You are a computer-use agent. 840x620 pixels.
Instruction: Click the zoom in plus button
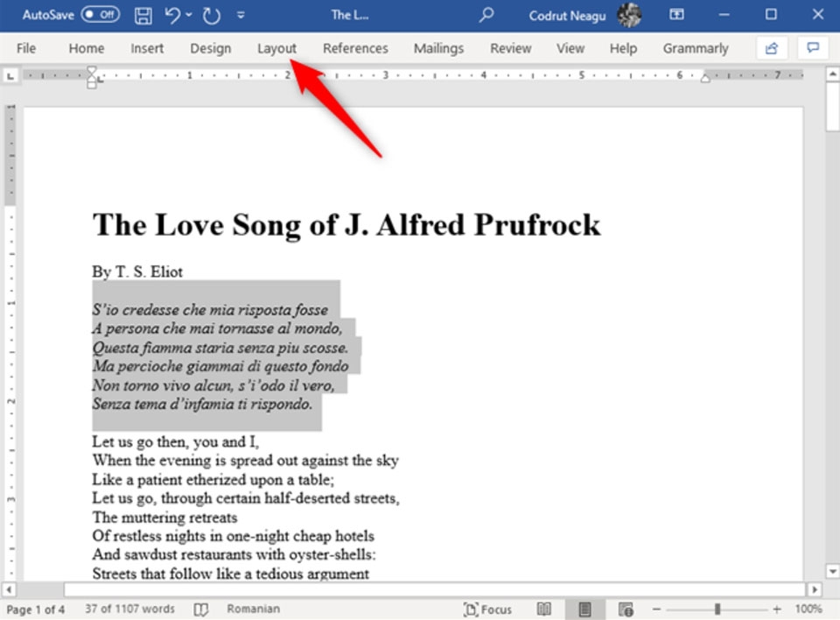coord(777,609)
